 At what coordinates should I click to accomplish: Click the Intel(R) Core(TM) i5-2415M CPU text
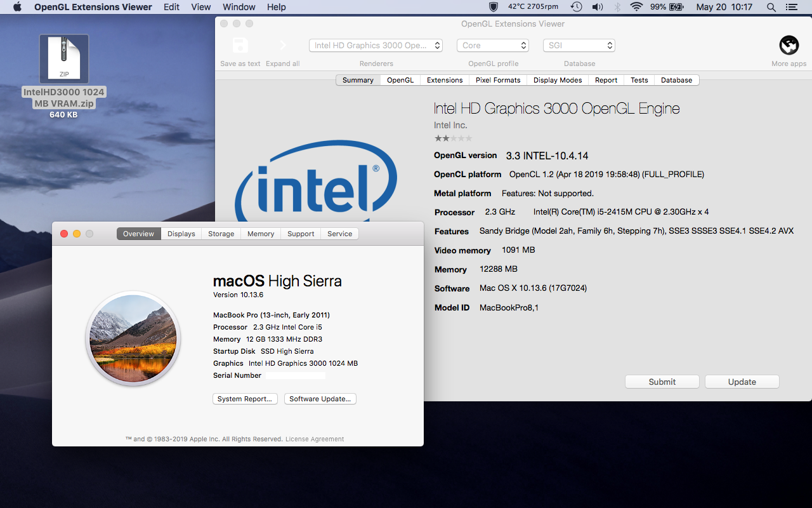click(x=621, y=212)
